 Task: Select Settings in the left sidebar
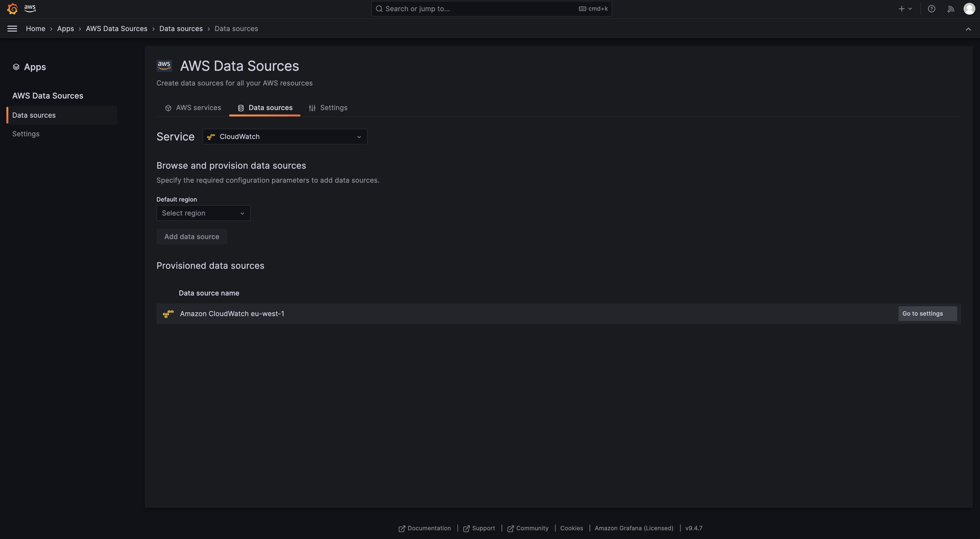[26, 134]
